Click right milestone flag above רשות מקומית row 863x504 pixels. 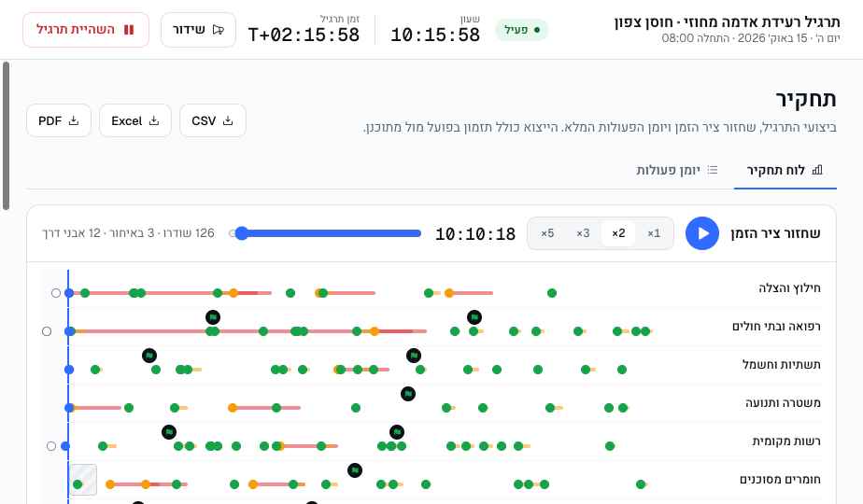(x=396, y=432)
